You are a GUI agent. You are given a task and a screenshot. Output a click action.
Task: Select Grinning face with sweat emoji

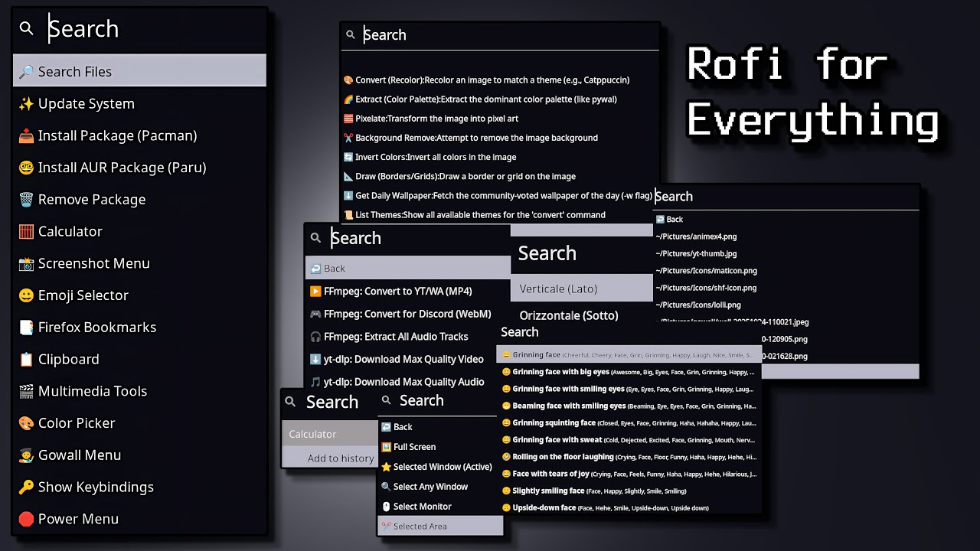(629, 440)
